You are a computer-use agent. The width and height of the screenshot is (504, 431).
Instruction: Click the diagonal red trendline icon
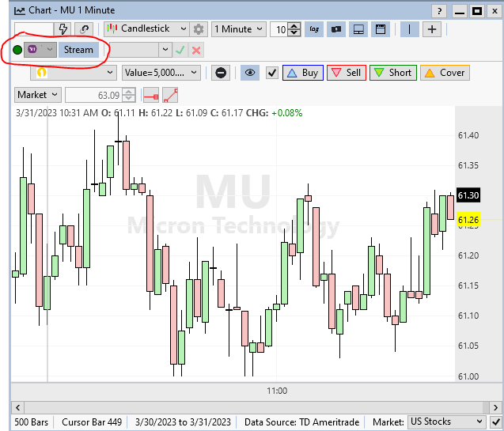(170, 96)
